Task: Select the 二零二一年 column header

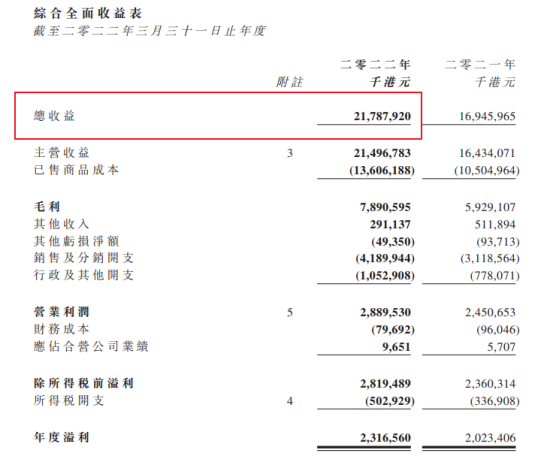Action: click(x=480, y=65)
